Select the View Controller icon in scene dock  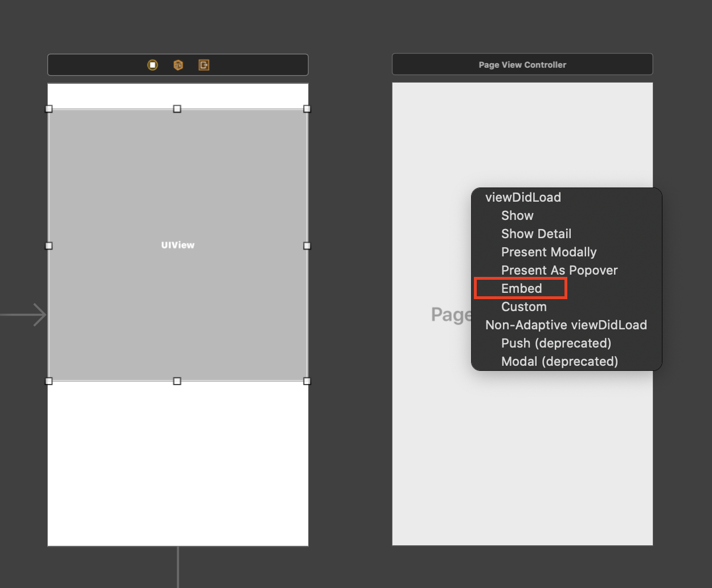(x=152, y=64)
